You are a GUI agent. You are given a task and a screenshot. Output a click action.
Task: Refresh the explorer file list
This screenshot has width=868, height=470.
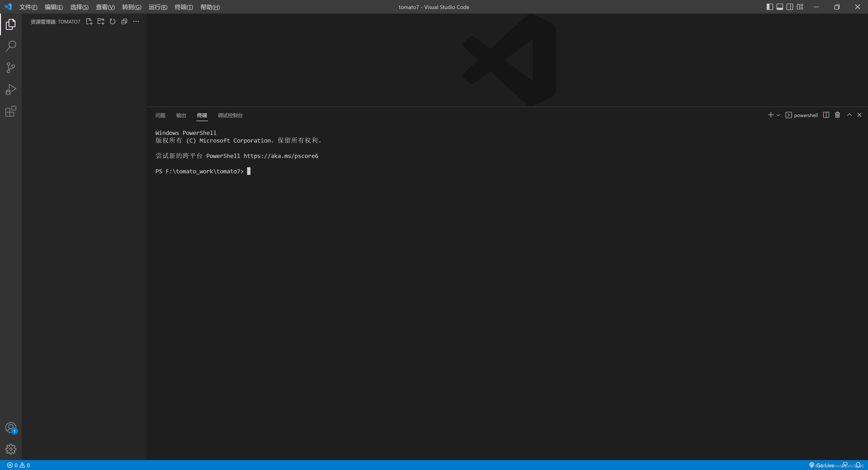113,21
